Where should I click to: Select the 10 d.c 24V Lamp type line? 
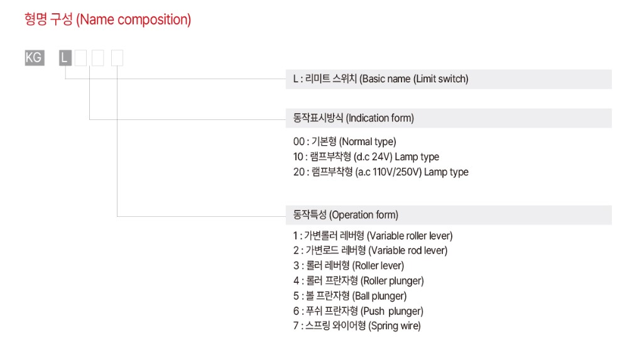[x=366, y=157]
